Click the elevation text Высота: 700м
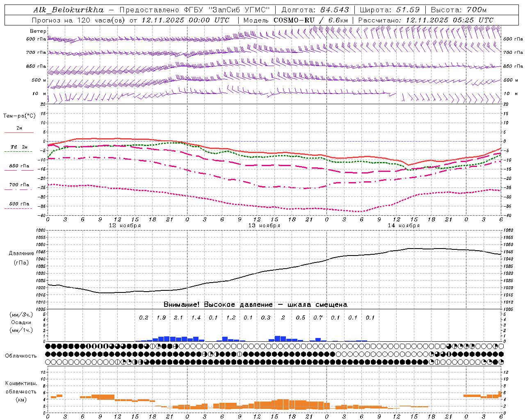525x420 pixels. [459, 10]
